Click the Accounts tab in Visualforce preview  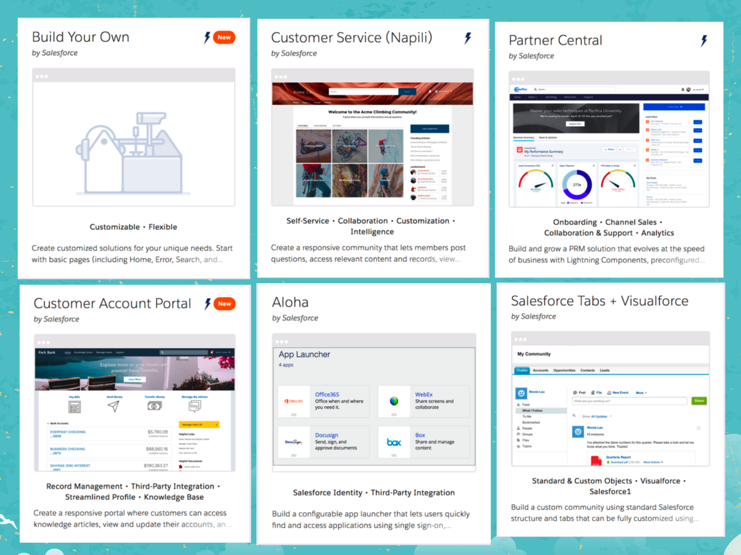pos(541,370)
